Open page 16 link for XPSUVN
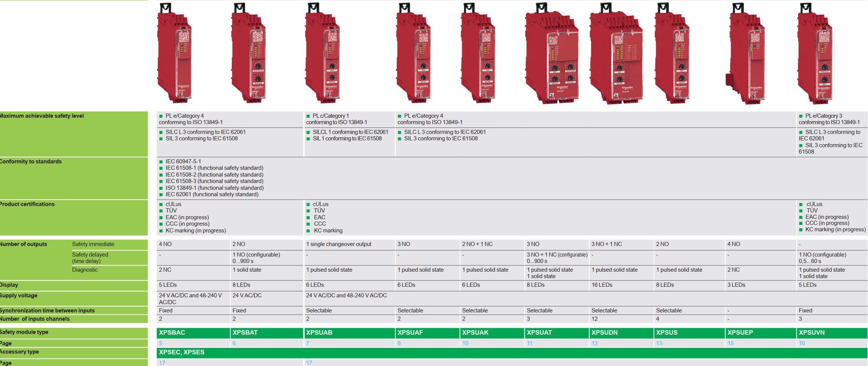The image size is (868, 366). pos(802,343)
